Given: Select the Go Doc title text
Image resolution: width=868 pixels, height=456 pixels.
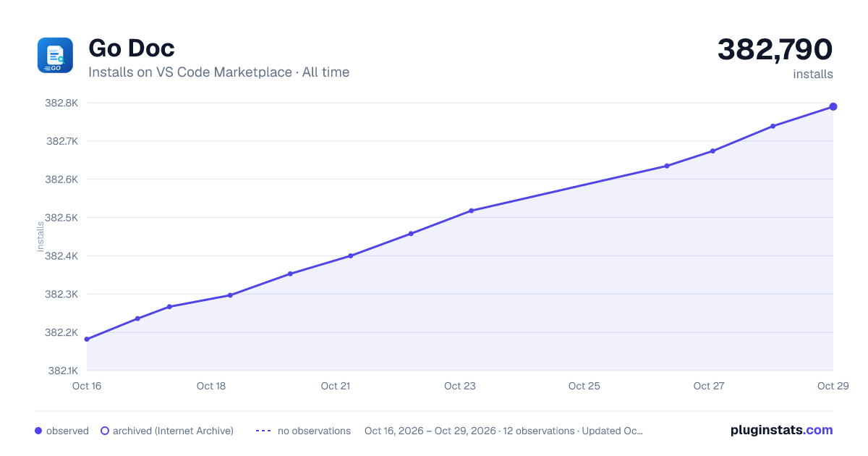Looking at the screenshot, I should [131, 48].
